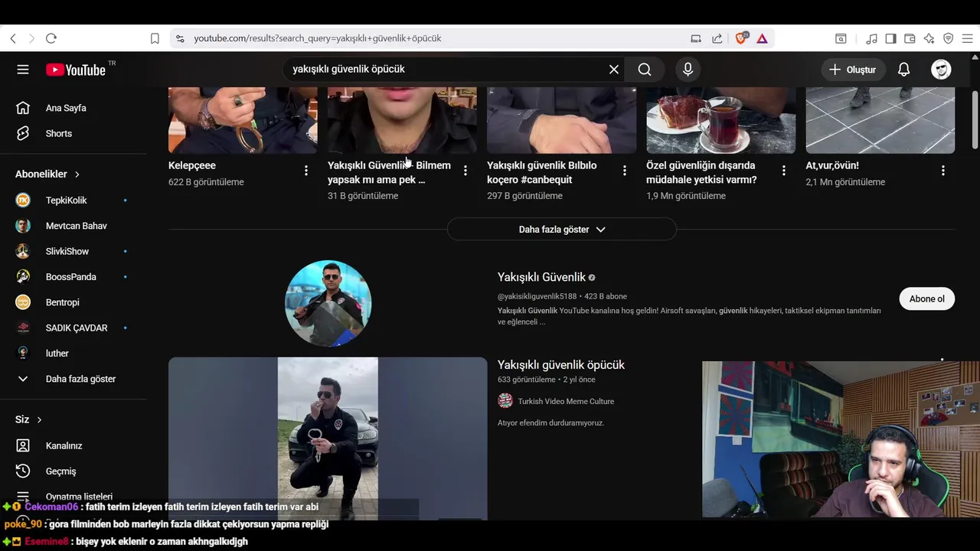Open the browser main menu
The height and width of the screenshot is (551, 980).
pyautogui.click(x=968, y=38)
